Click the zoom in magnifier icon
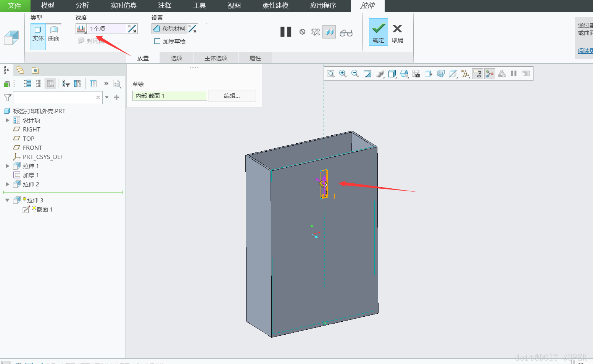593x364 pixels. (x=343, y=74)
